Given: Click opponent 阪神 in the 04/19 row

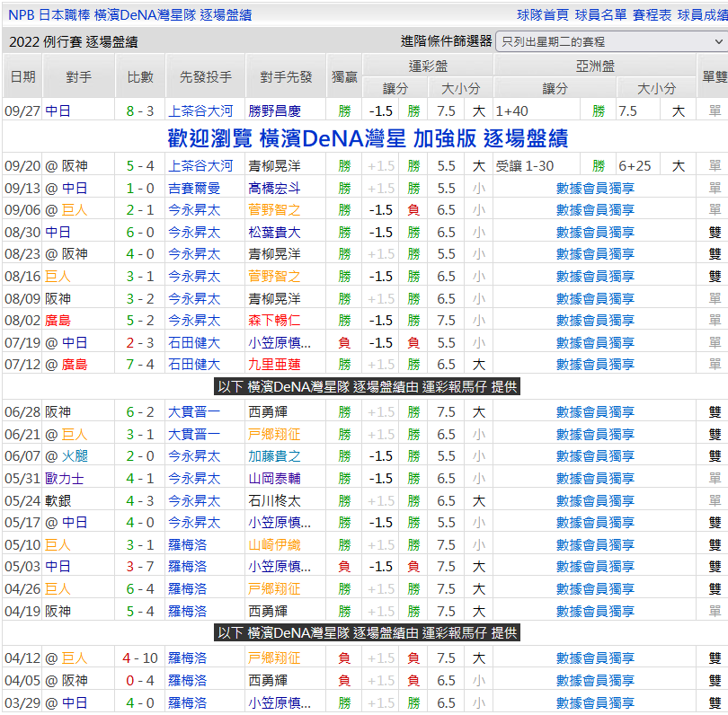Looking at the screenshot, I should tap(58, 612).
